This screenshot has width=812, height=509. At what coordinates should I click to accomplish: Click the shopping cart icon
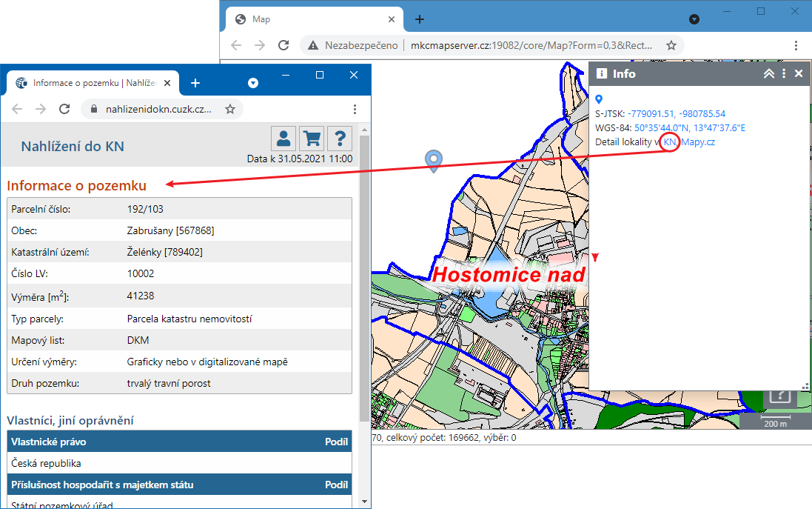tap(312, 139)
